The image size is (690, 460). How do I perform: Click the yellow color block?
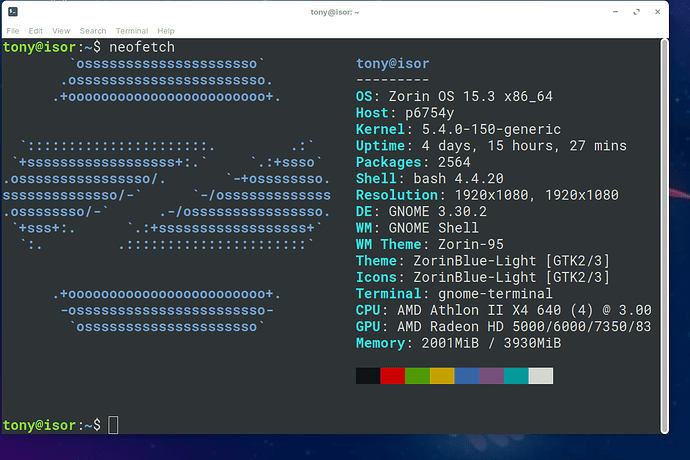click(442, 376)
